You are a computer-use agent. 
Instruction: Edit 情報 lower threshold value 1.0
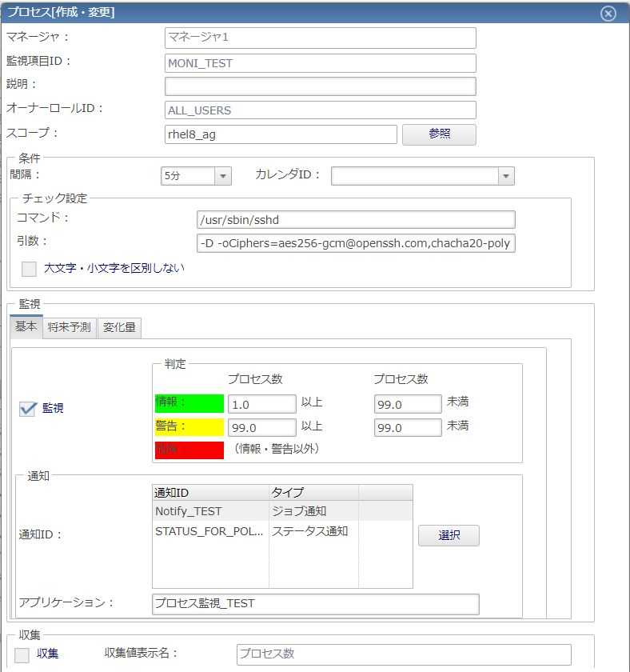261,404
